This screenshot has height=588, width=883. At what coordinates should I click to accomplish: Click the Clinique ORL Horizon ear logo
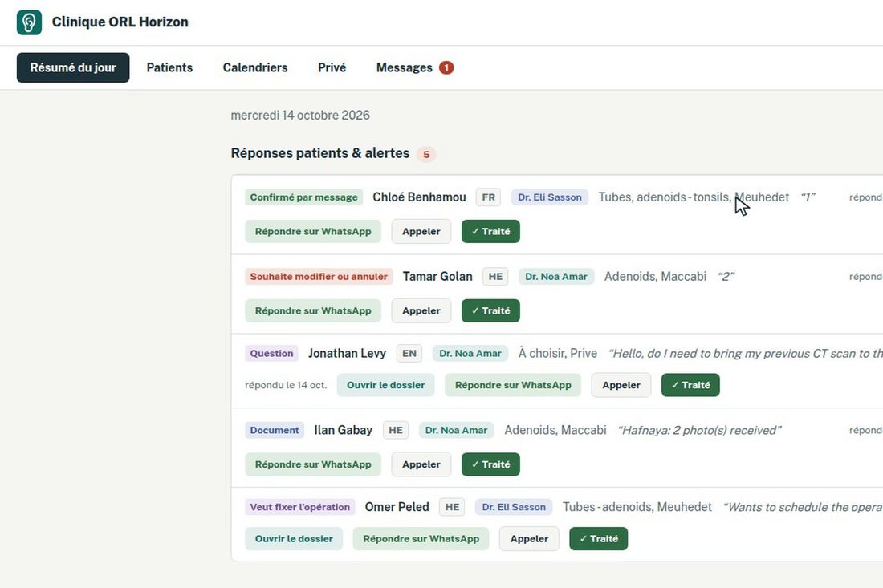click(29, 22)
